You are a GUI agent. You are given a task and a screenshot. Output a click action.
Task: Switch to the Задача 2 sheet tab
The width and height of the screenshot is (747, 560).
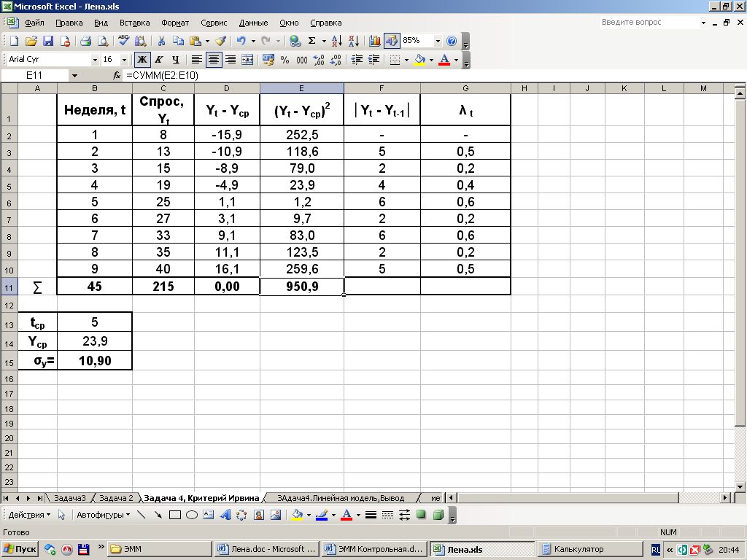[x=116, y=498]
